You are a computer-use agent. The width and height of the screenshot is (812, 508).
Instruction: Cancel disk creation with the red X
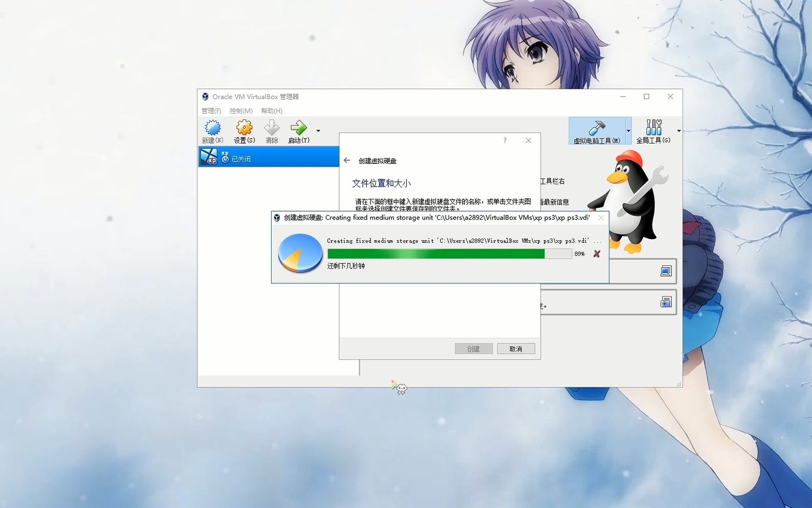coord(596,254)
